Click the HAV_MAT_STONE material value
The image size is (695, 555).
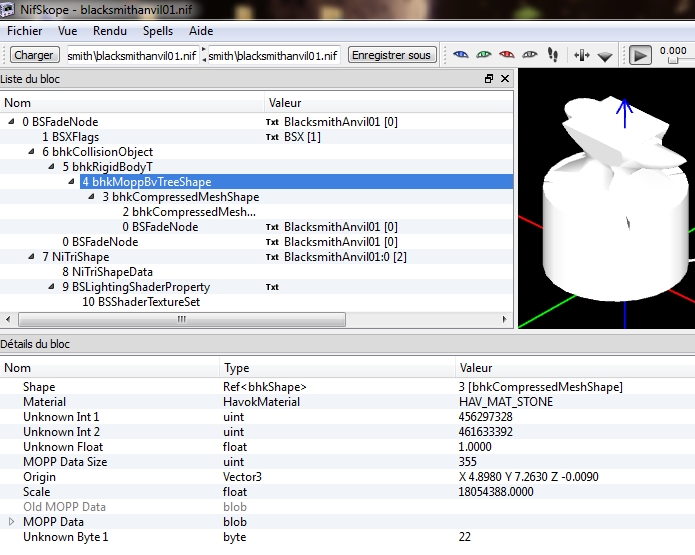pyautogui.click(x=506, y=402)
